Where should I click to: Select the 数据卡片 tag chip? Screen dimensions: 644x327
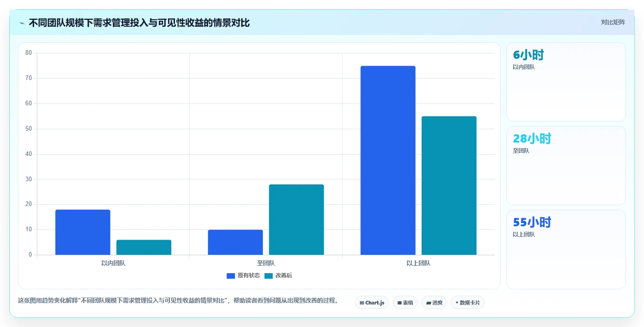[468, 303]
